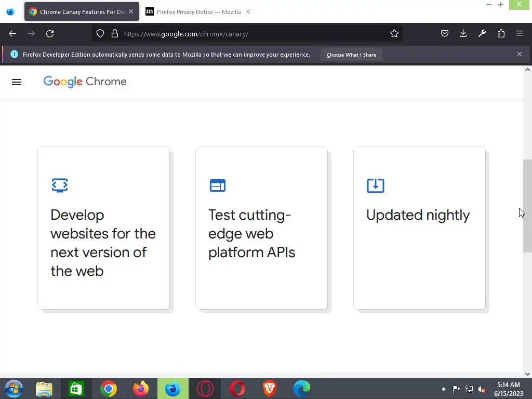Click Firefox Developer Edition taskbar icon
The width and height of the screenshot is (532, 399).
(x=172, y=389)
